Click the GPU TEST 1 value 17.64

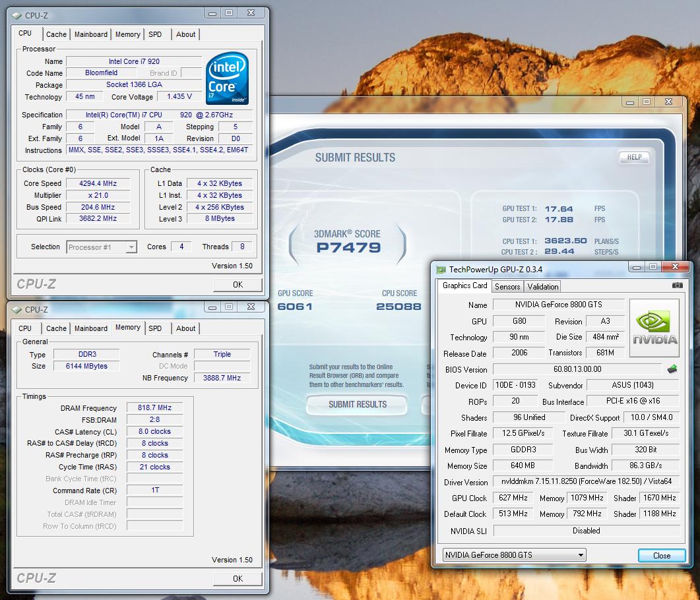click(x=558, y=209)
